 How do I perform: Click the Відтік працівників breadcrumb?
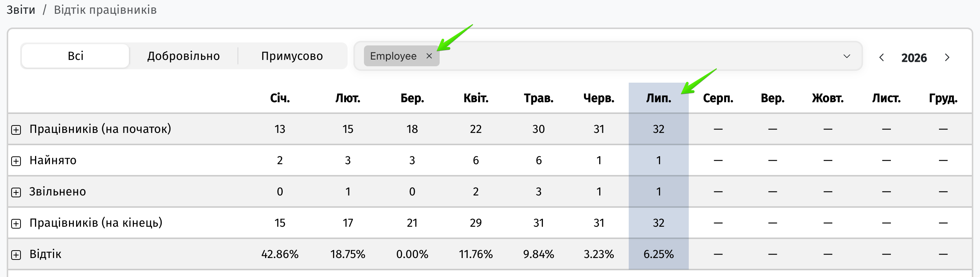(x=106, y=10)
